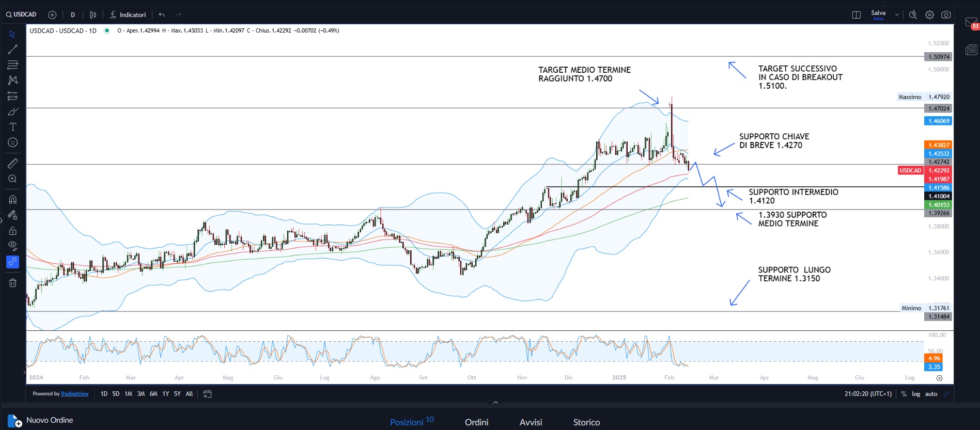Image resolution: width=980 pixels, height=430 pixels.
Task: Toggle visibility of all drawings (eye icon)
Action: pyautogui.click(x=13, y=246)
